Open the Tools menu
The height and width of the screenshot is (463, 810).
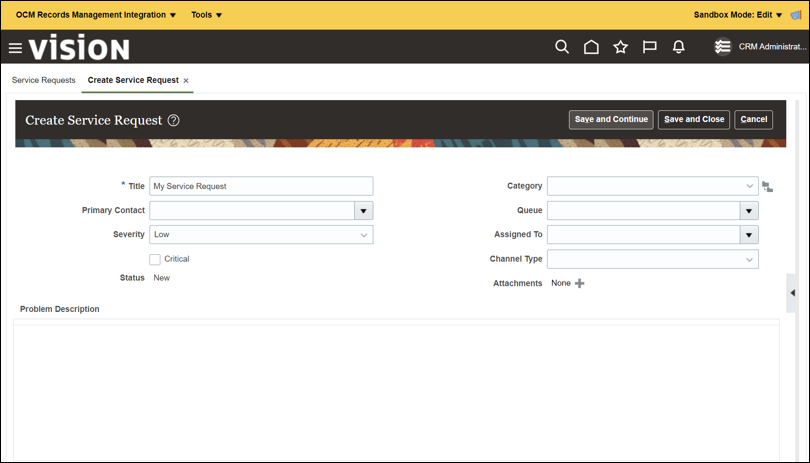click(x=207, y=15)
